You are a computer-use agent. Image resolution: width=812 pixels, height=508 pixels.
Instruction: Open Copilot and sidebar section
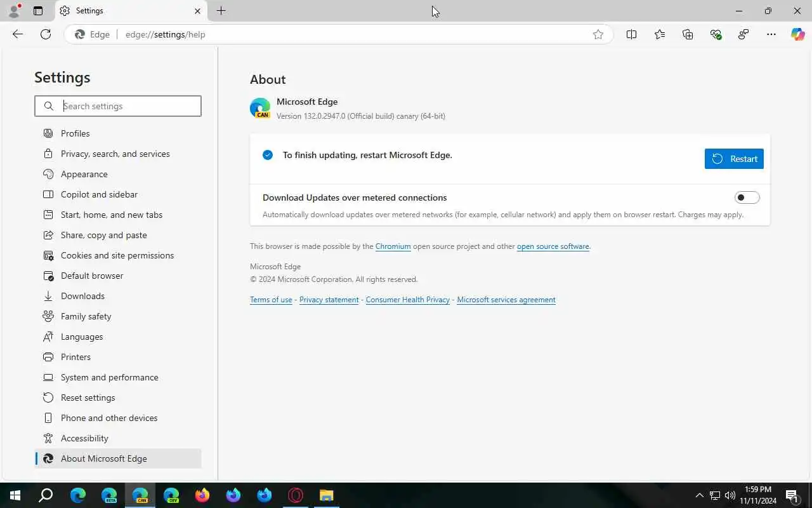[118, 194]
